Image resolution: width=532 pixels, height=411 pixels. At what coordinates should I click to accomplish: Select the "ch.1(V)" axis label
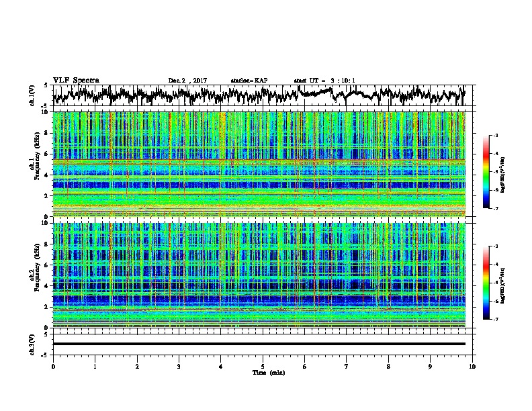[32, 95]
